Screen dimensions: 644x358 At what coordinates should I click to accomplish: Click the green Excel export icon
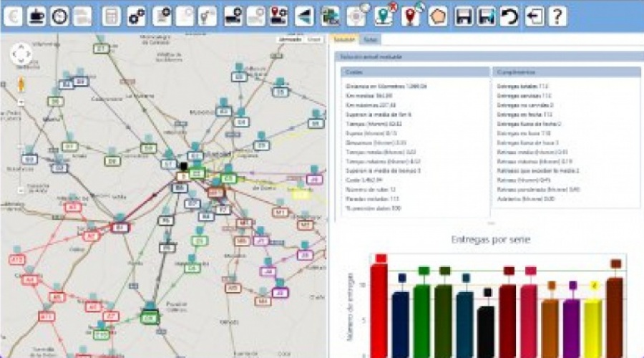point(330,16)
